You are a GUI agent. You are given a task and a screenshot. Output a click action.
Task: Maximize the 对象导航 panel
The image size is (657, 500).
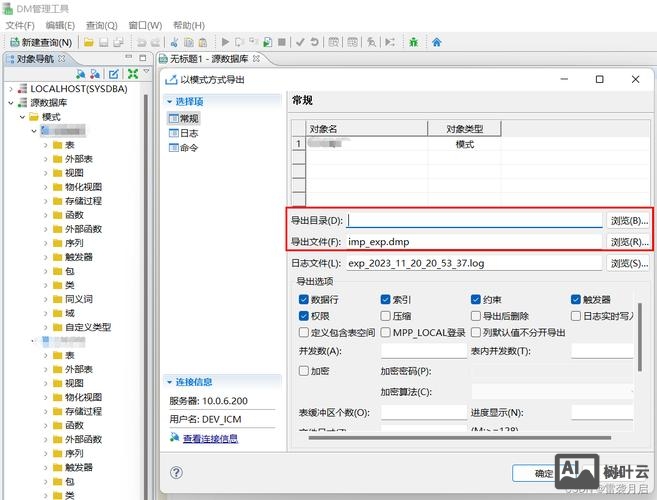coord(143,58)
